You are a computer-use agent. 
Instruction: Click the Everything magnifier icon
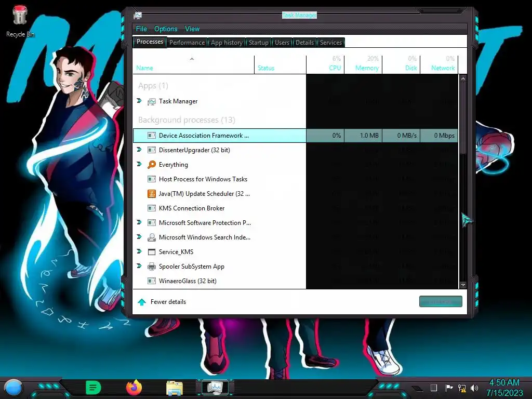coord(151,165)
